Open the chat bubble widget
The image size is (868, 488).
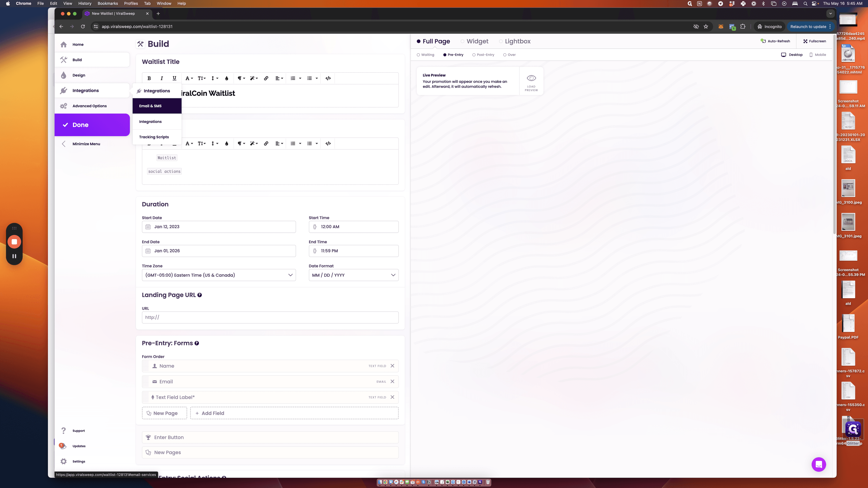tap(818, 465)
